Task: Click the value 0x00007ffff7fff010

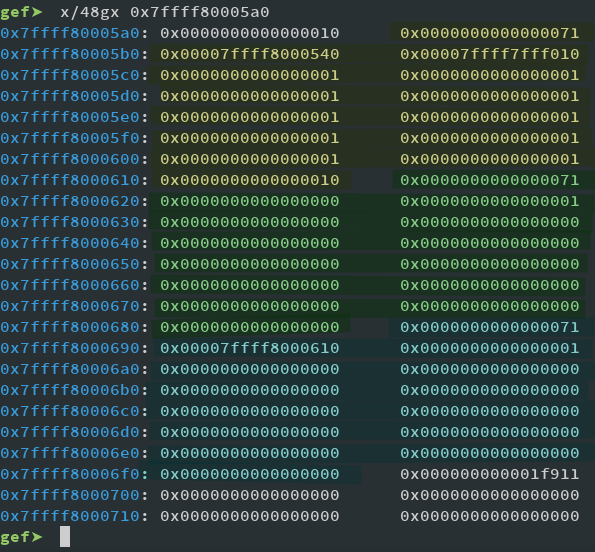Action: pyautogui.click(x=490, y=54)
